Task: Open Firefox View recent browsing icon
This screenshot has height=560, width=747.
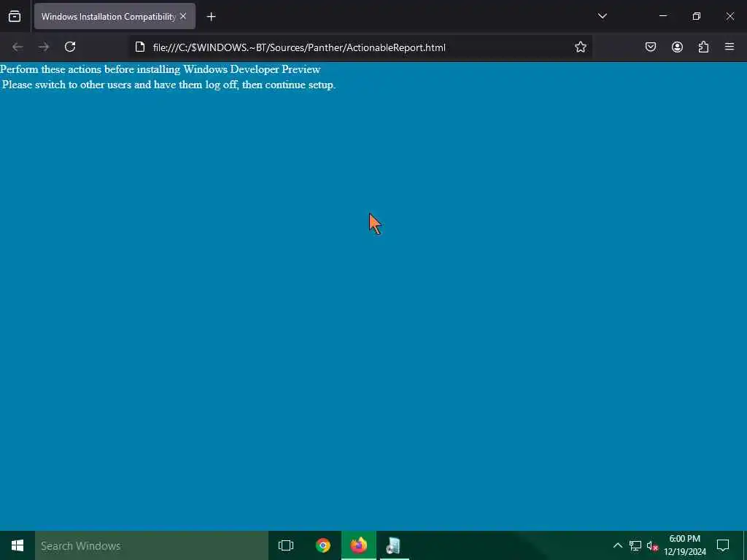Action: [15, 17]
